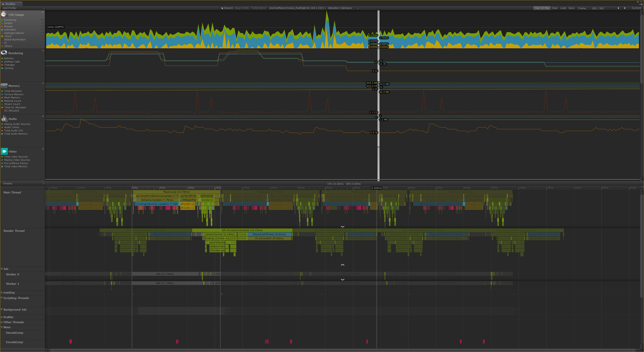The width and height of the screenshot is (644, 352).
Task: Jump to Current frame
Action: point(636,8)
